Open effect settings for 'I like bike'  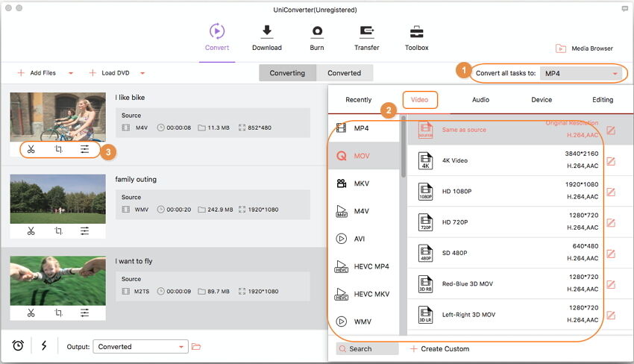tap(84, 149)
